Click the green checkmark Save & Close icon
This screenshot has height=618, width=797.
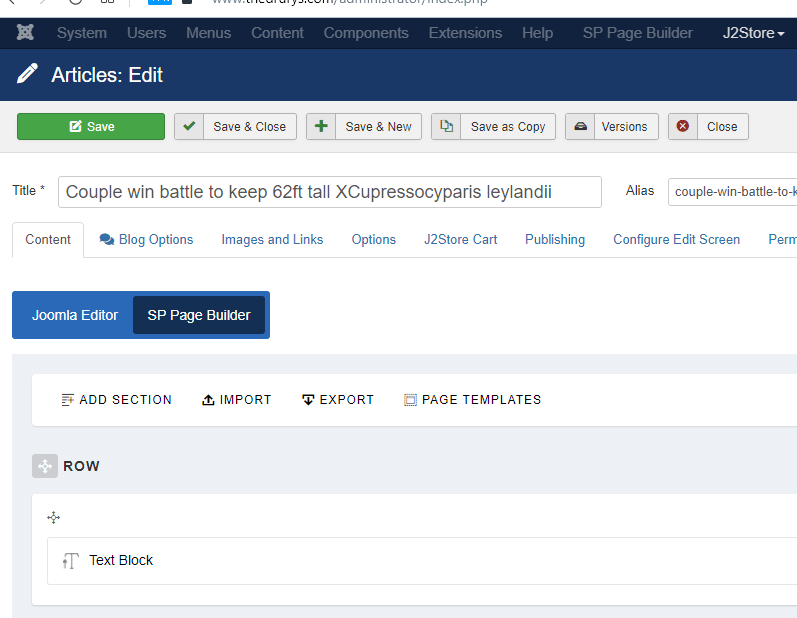coord(189,126)
